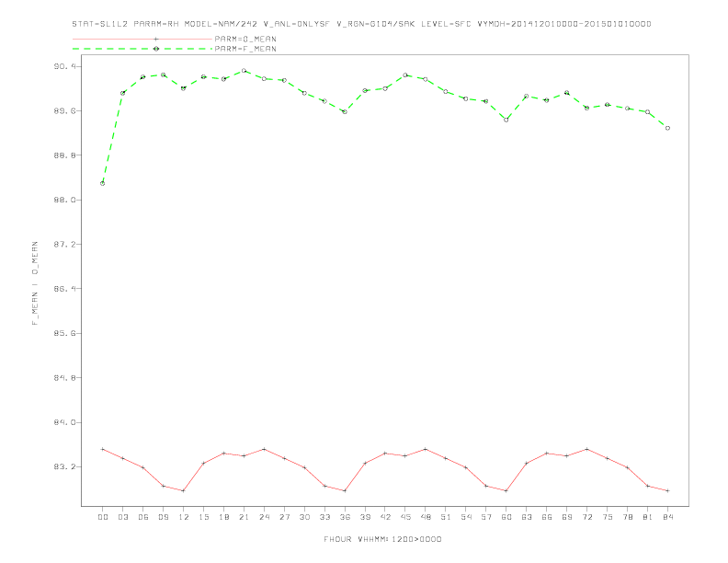
Task: Click x-axis tick label 60
Action: click(506, 517)
